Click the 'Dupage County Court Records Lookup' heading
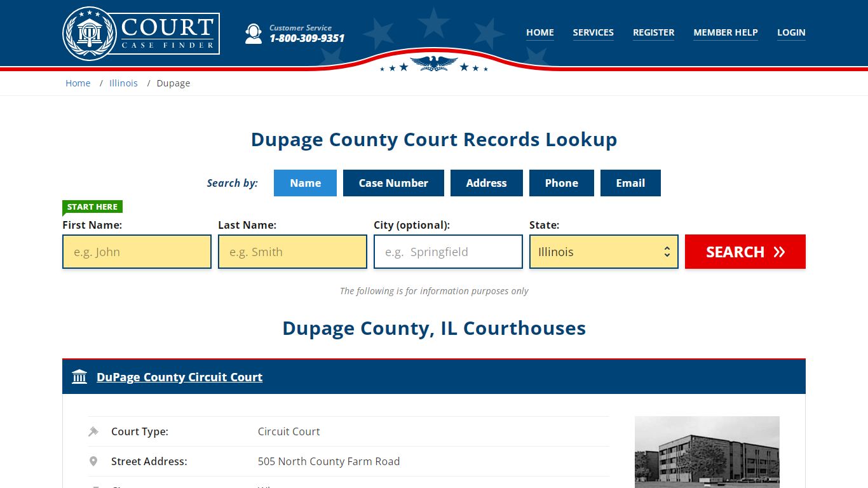Image resolution: width=868 pixels, height=488 pixels. (x=434, y=140)
